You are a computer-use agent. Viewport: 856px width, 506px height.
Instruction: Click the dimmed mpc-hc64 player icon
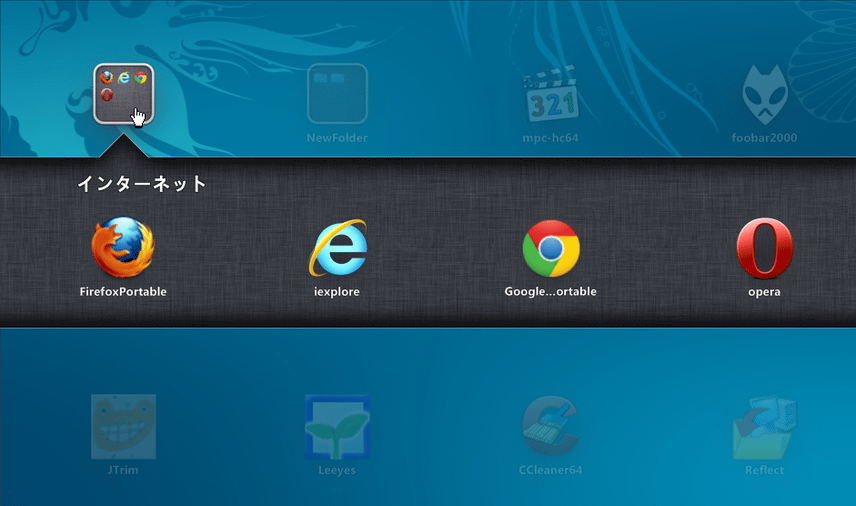click(x=551, y=94)
